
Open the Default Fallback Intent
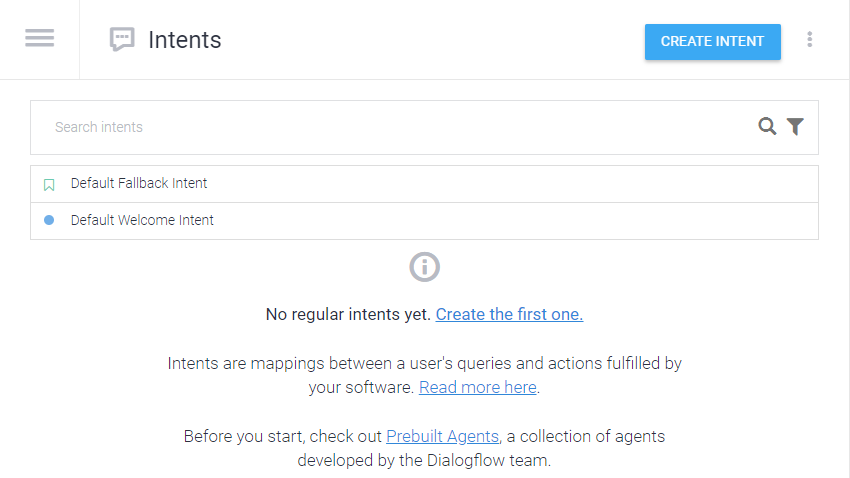pos(139,184)
